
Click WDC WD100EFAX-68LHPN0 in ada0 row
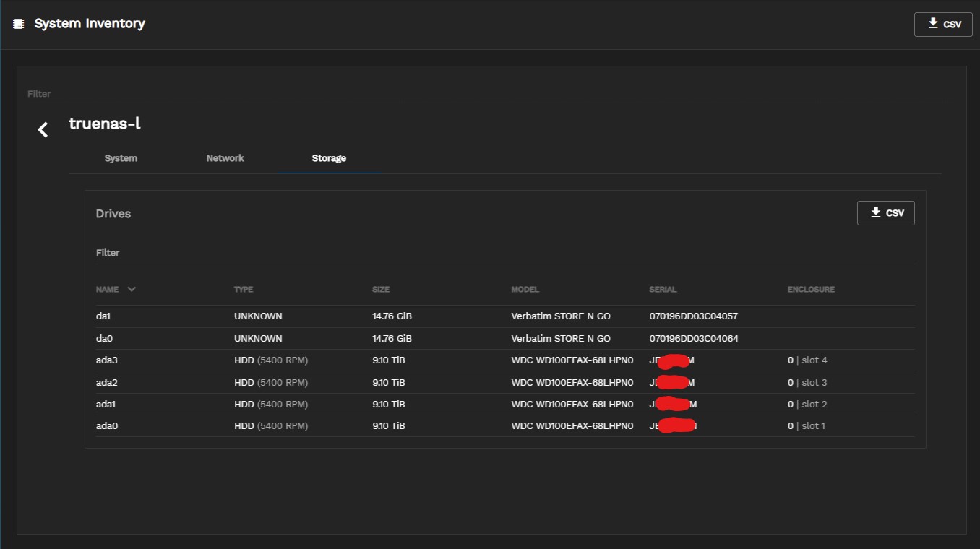(x=572, y=426)
